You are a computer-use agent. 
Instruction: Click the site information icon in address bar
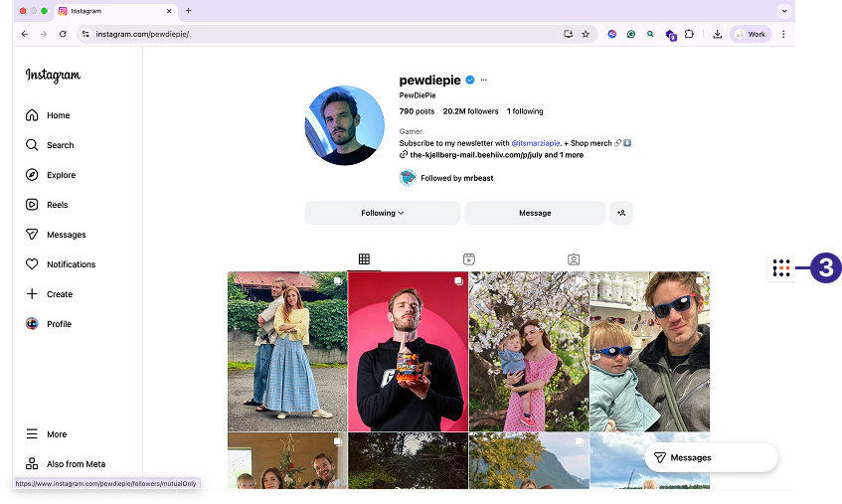point(85,34)
